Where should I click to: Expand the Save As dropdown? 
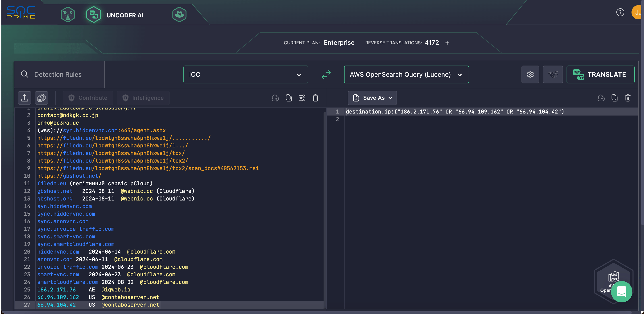point(372,98)
